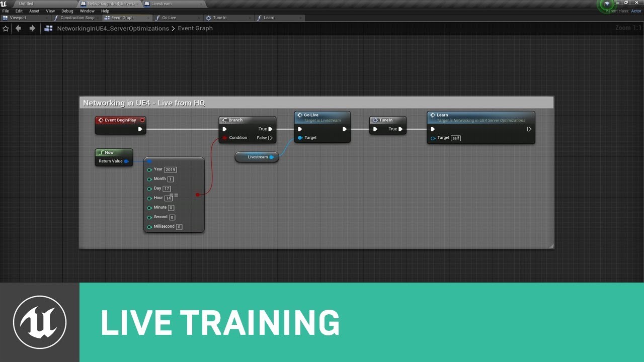
Task: Click the Year pin circle on date node
Action: 149,169
